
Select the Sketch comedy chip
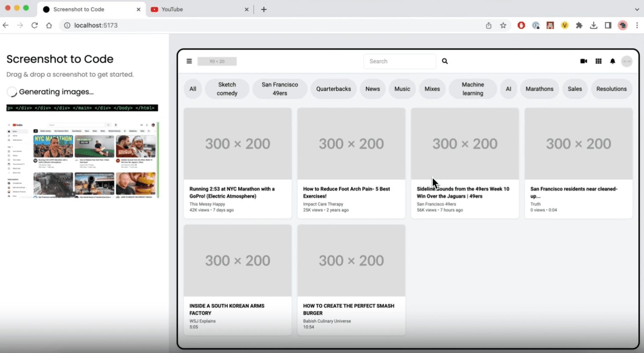click(227, 89)
